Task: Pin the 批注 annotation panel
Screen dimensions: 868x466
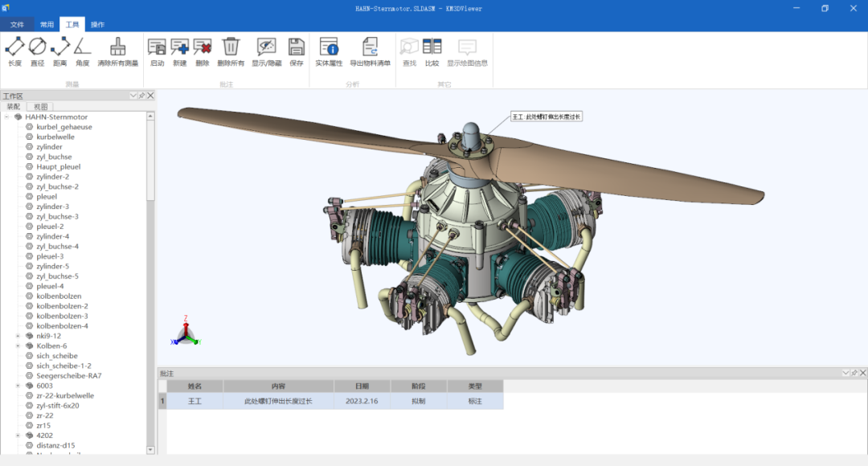Action: coord(854,373)
